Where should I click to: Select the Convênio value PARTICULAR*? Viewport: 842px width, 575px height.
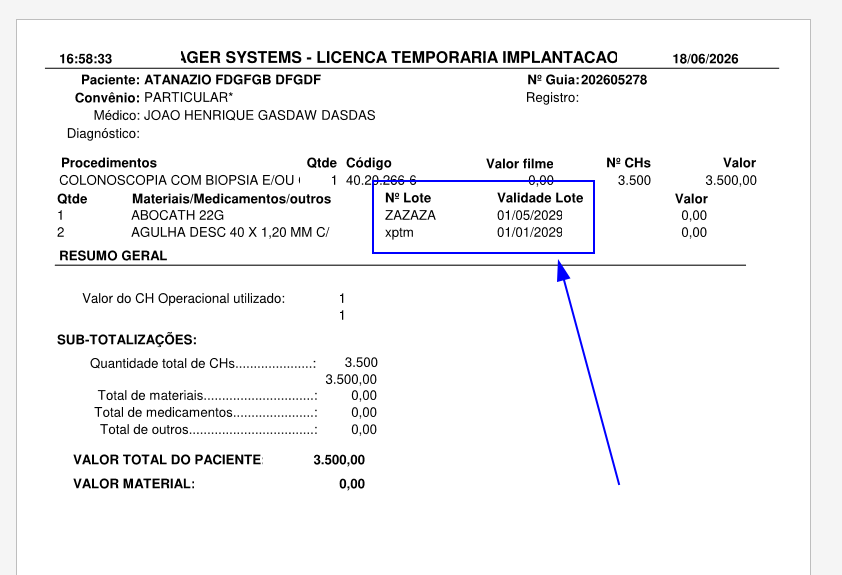pos(188,97)
